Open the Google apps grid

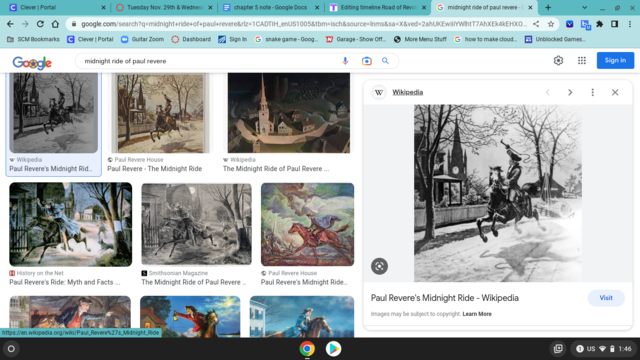[x=582, y=60]
